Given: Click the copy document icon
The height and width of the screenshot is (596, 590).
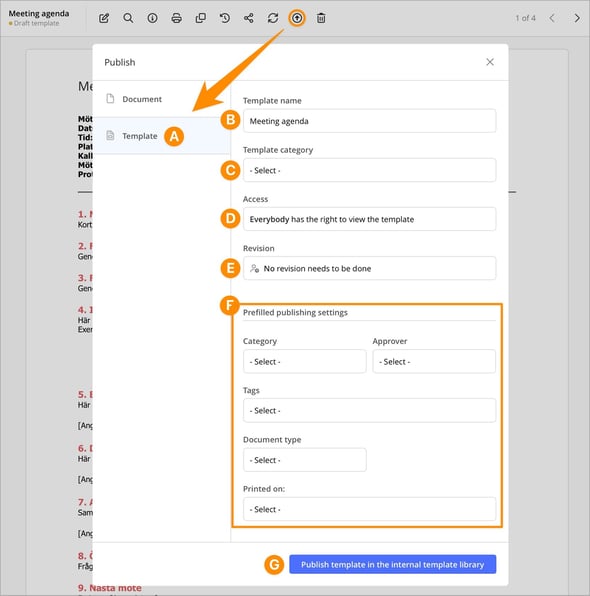Looking at the screenshot, I should click(201, 18).
